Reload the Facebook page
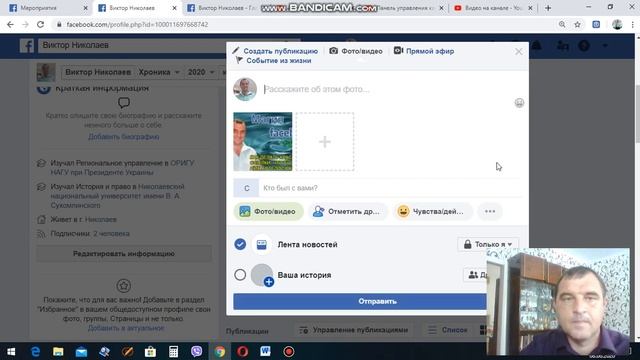The width and height of the screenshot is (640, 360). click(x=40, y=24)
